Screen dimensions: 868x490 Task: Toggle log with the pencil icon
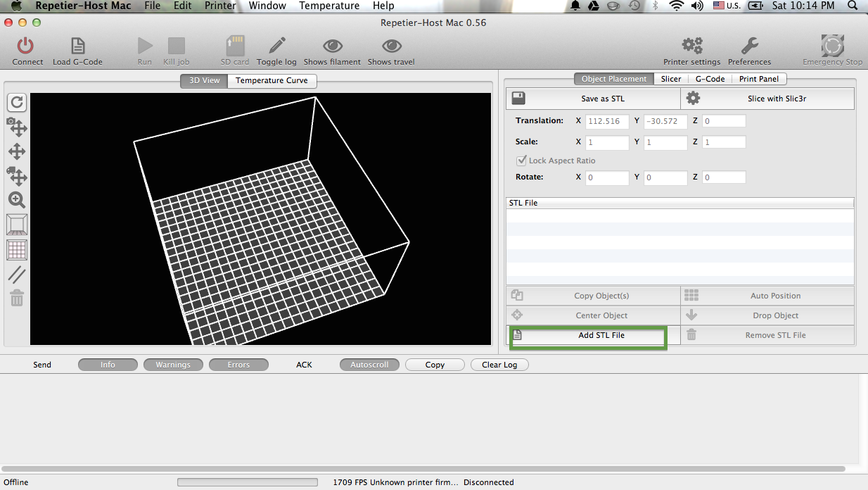(277, 46)
